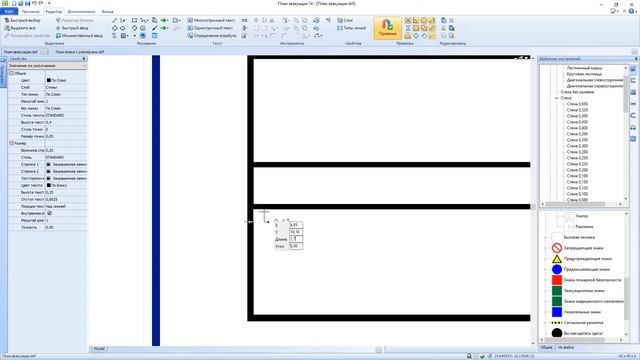Image resolution: width=640 pixels, height=360 pixels.
Task: Open Быстрый ввод quick input
Action: point(72,28)
